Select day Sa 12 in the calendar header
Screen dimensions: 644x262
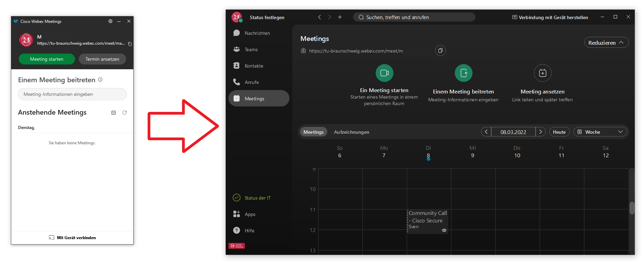coord(606,152)
